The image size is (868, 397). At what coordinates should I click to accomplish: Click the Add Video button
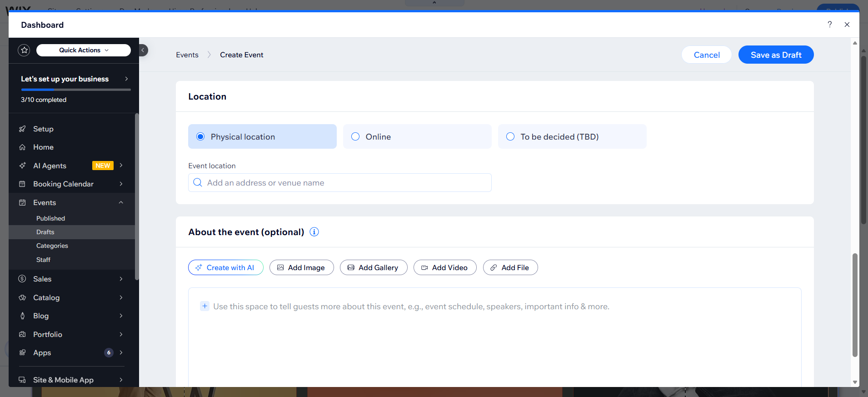tap(445, 267)
